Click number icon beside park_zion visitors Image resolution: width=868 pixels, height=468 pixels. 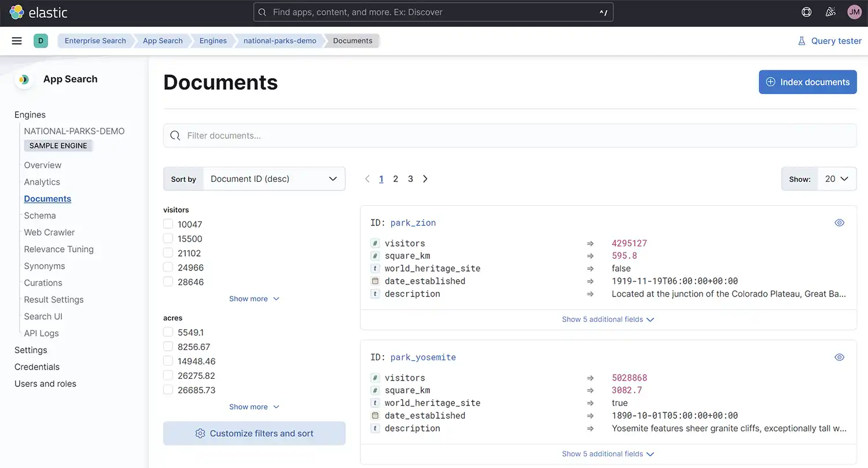(x=375, y=243)
